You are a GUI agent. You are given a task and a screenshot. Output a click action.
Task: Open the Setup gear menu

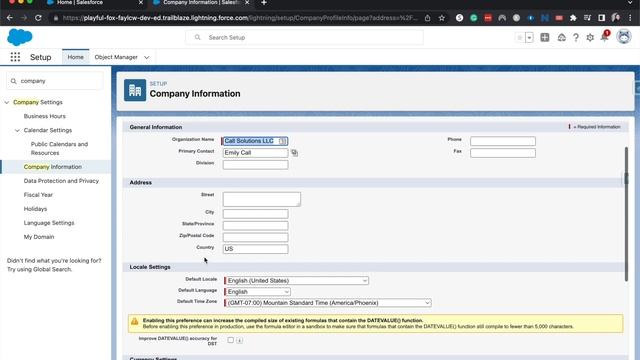pos(590,38)
